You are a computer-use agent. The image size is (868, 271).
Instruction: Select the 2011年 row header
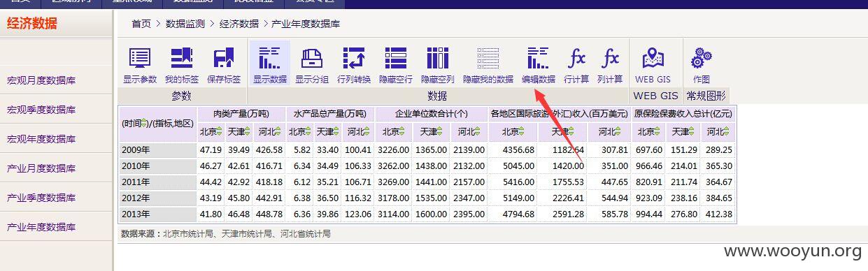(x=158, y=182)
